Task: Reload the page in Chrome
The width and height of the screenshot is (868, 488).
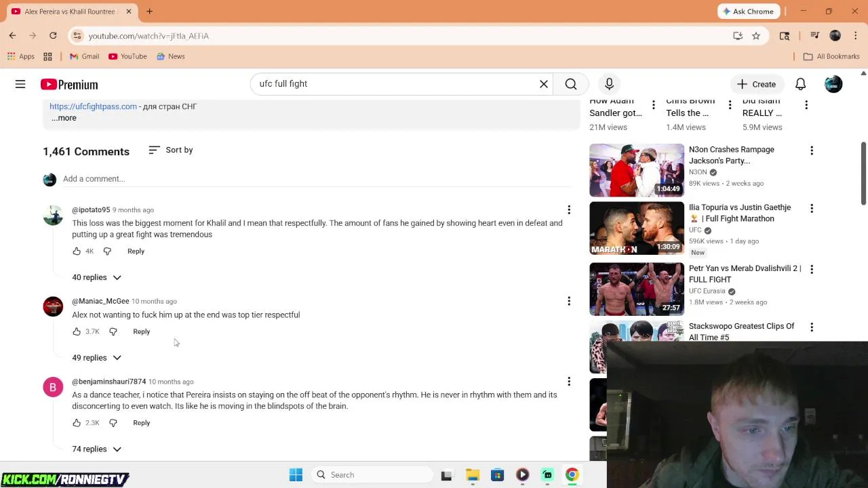Action: [x=53, y=35]
